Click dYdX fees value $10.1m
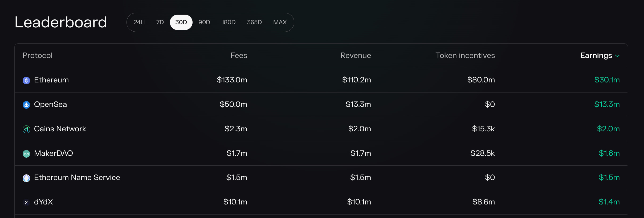 [235, 202]
